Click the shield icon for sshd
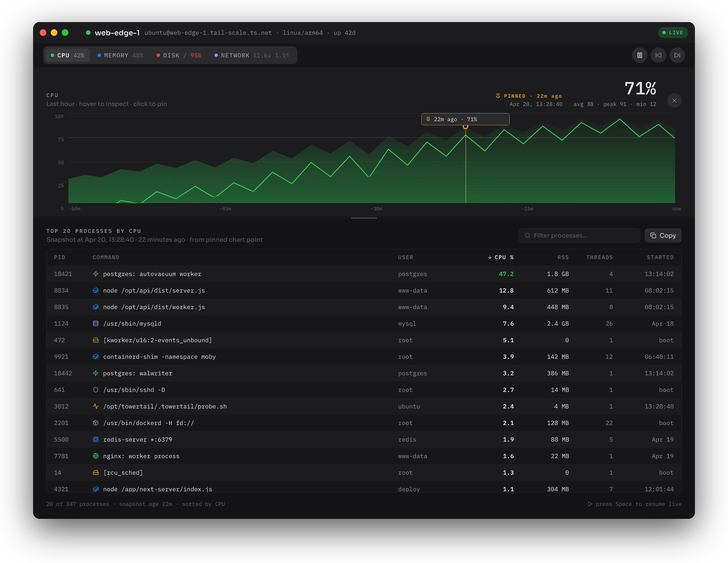 (96, 390)
